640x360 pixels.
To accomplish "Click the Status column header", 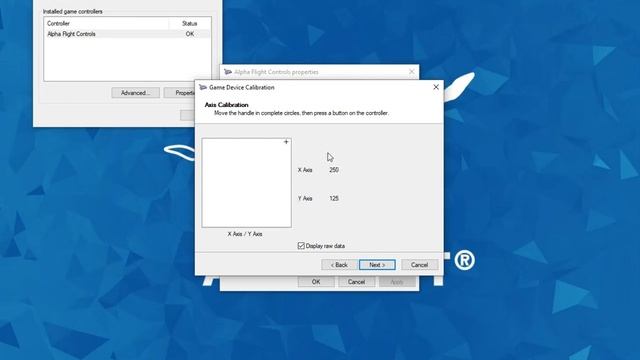I will (189, 23).
